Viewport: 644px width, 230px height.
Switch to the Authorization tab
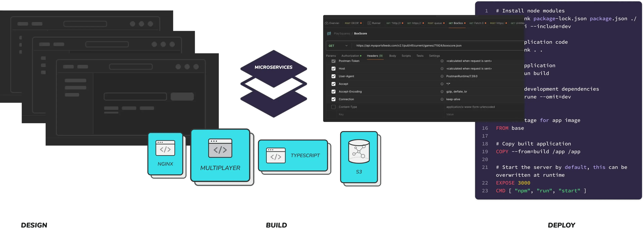pyautogui.click(x=351, y=56)
